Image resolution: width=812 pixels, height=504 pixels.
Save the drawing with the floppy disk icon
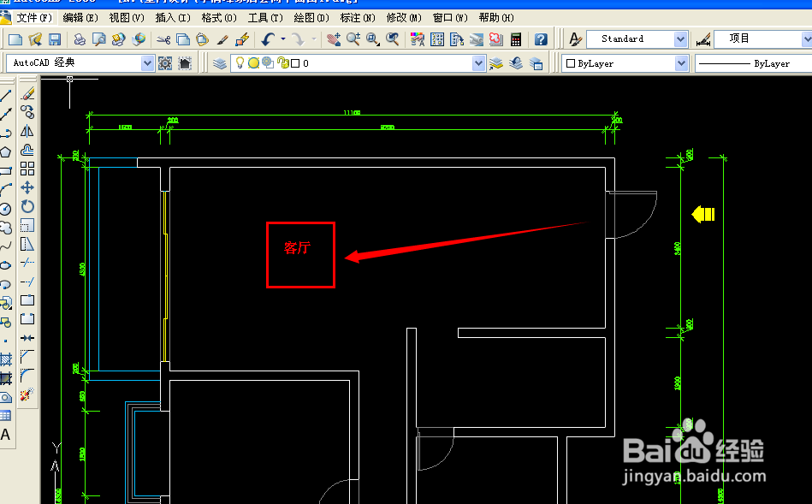click(55, 39)
